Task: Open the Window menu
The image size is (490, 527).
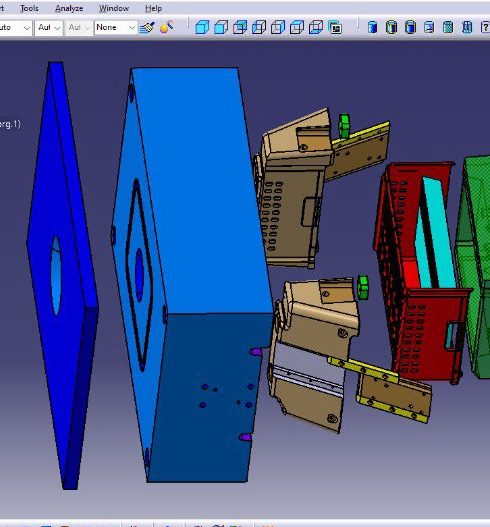Action: click(114, 8)
